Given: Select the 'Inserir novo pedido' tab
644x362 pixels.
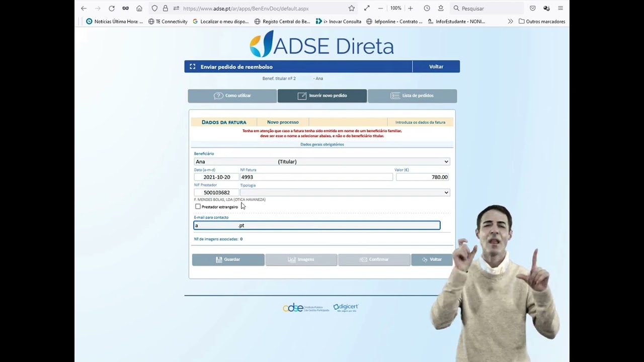Looking at the screenshot, I should click(322, 96).
